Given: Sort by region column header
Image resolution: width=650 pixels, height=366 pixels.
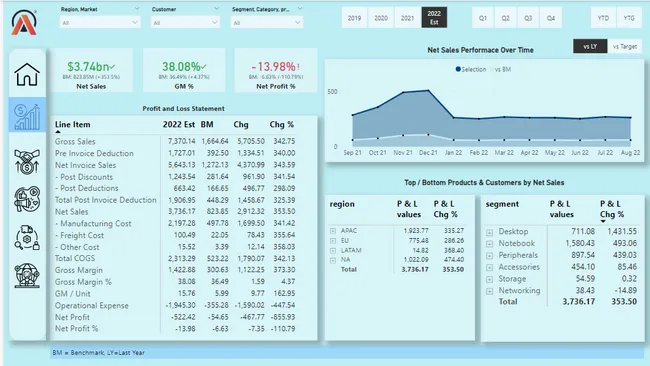Looking at the screenshot, I should point(342,204).
